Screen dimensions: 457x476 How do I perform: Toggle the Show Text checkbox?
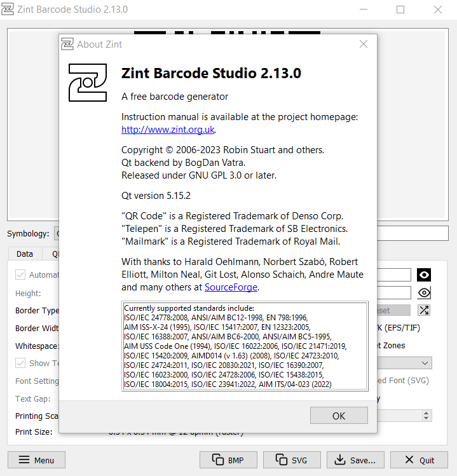tap(20, 364)
